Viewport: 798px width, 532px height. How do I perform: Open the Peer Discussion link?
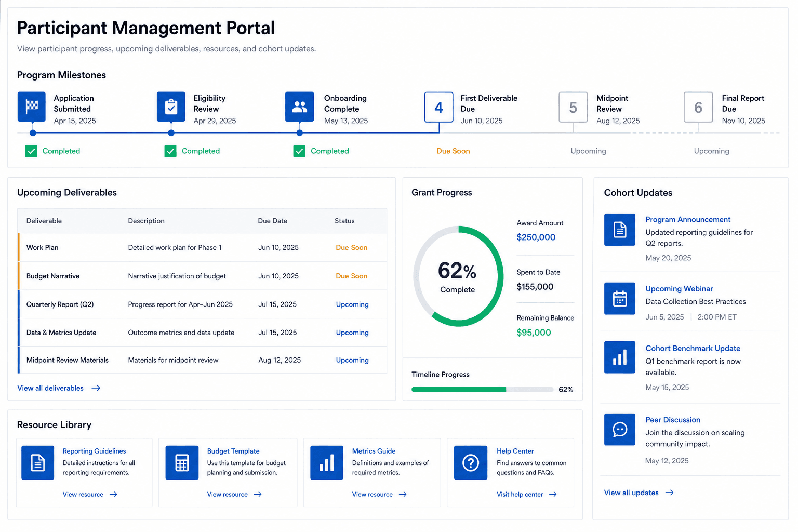tap(673, 420)
